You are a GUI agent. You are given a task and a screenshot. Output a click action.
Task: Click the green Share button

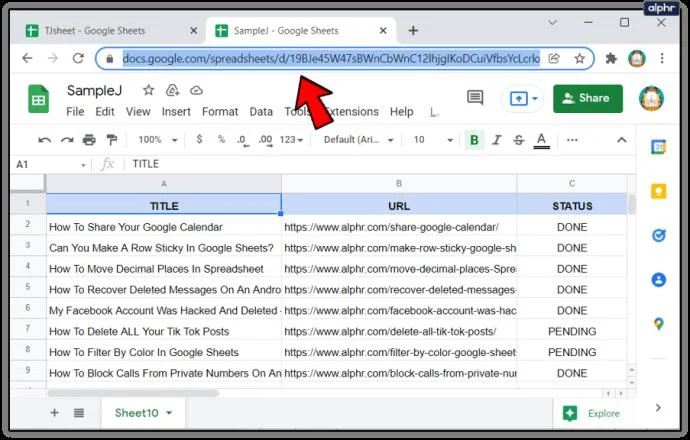(x=588, y=98)
